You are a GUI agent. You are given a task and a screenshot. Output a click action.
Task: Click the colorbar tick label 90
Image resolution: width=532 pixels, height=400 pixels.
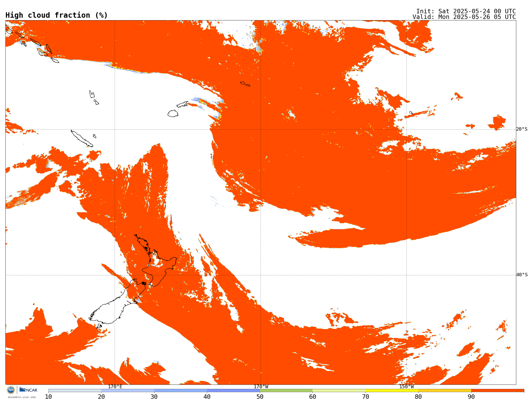[x=471, y=397]
